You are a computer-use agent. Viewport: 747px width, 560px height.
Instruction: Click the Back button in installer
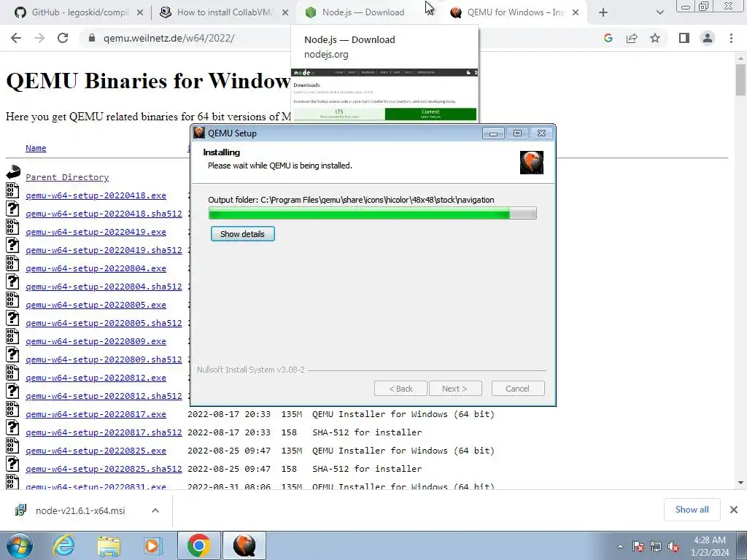[400, 389]
